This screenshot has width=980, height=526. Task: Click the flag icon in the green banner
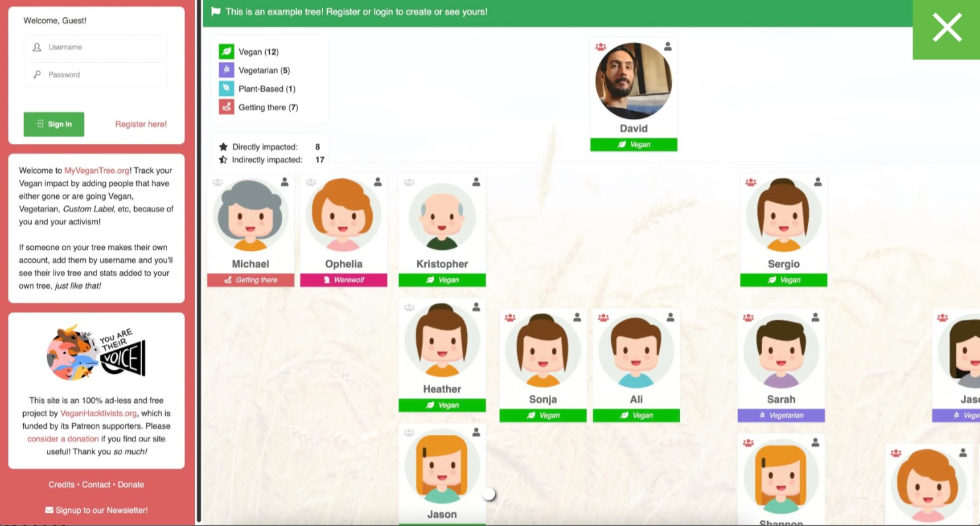point(215,11)
